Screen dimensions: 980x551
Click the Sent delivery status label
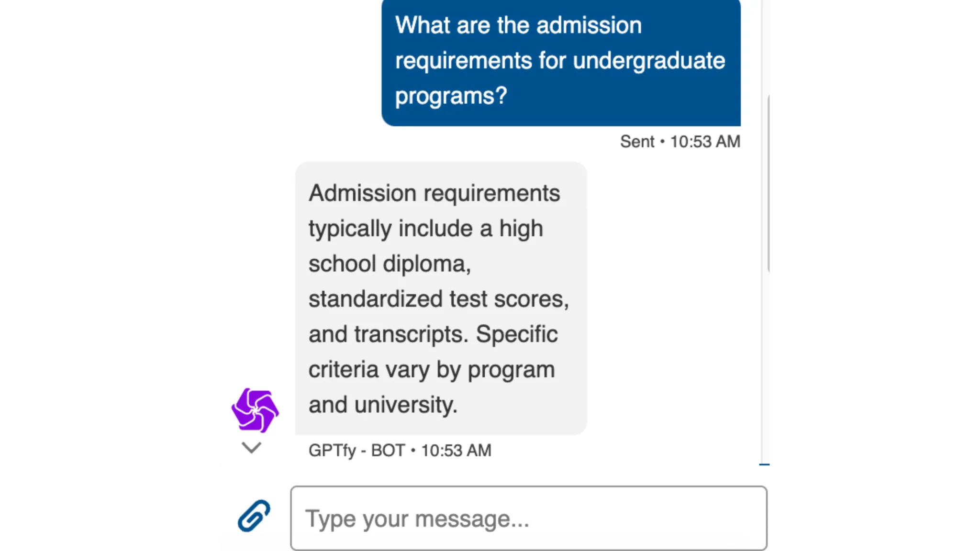636,141
